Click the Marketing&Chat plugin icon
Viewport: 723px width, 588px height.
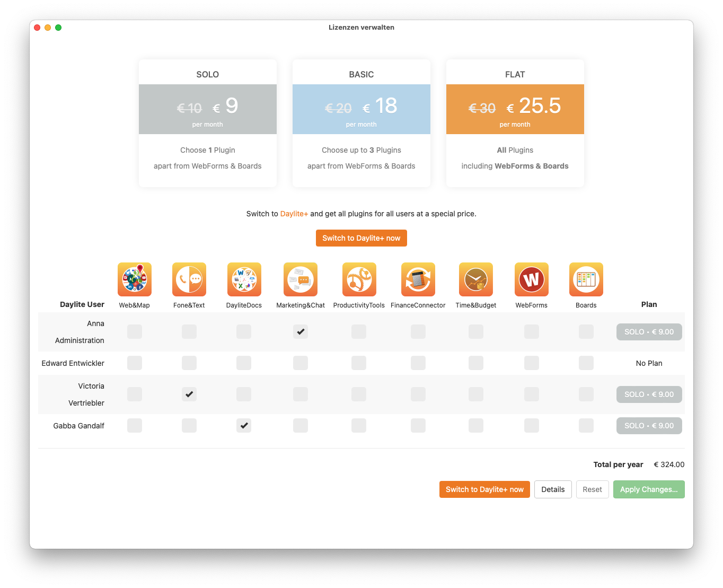[301, 279]
